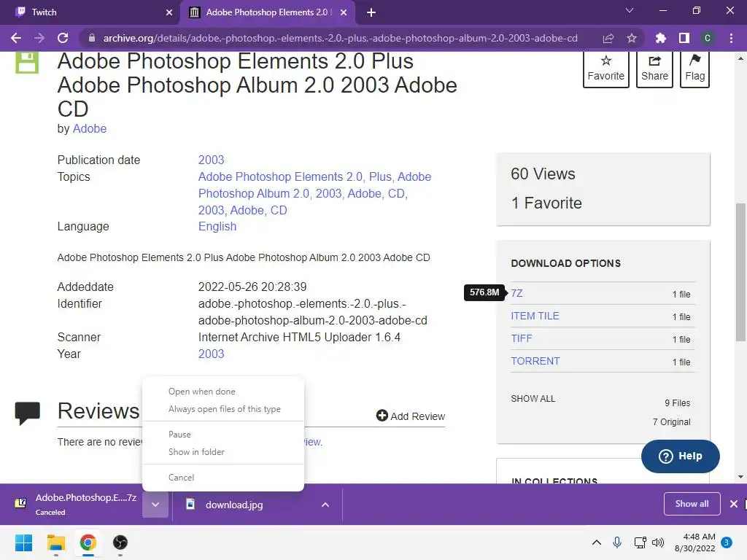
Task: Expand the download.jpg options chevron
Action: pos(325,505)
